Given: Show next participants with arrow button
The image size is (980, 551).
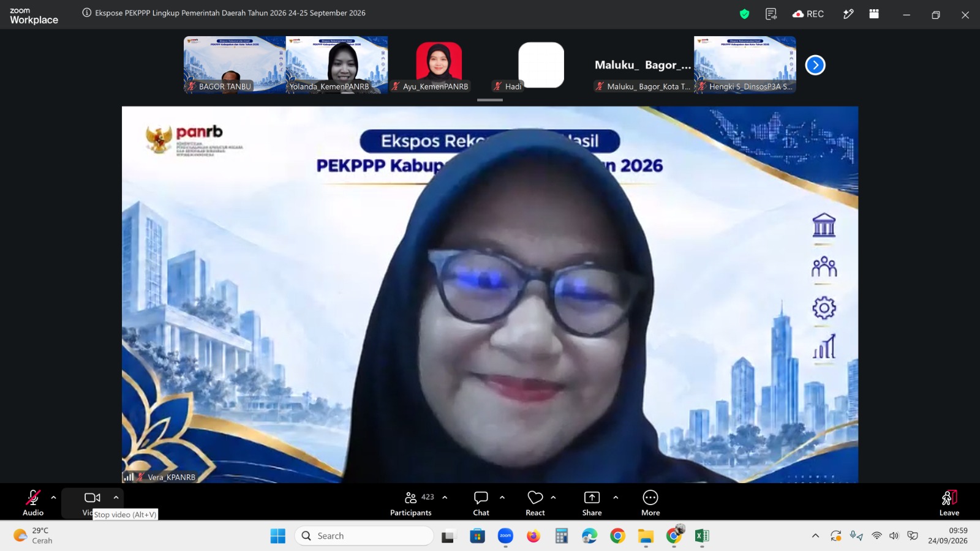Looking at the screenshot, I should (x=815, y=65).
